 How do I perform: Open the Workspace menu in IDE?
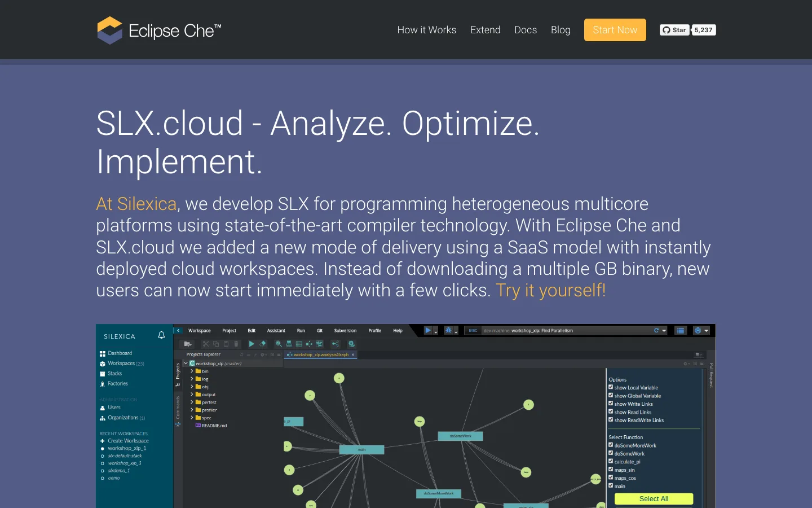click(200, 331)
